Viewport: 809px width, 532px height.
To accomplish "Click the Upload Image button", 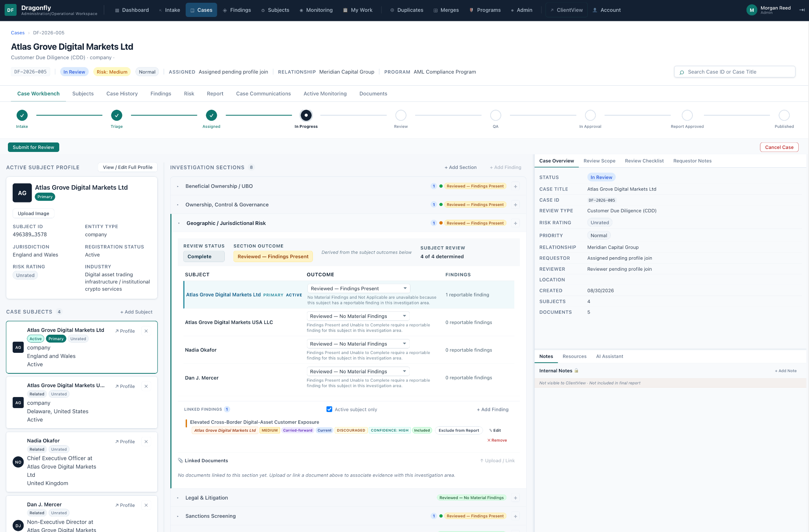I will click(34, 214).
